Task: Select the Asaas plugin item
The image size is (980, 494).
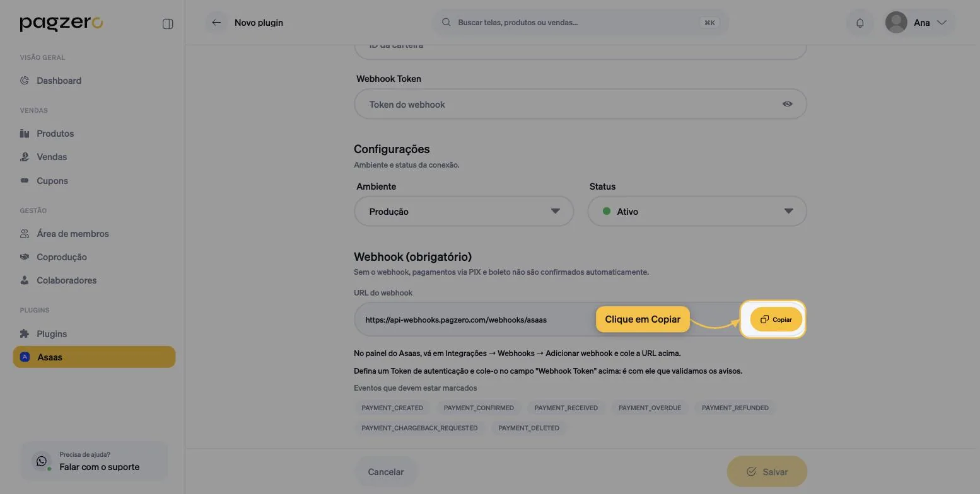Action: click(x=94, y=357)
